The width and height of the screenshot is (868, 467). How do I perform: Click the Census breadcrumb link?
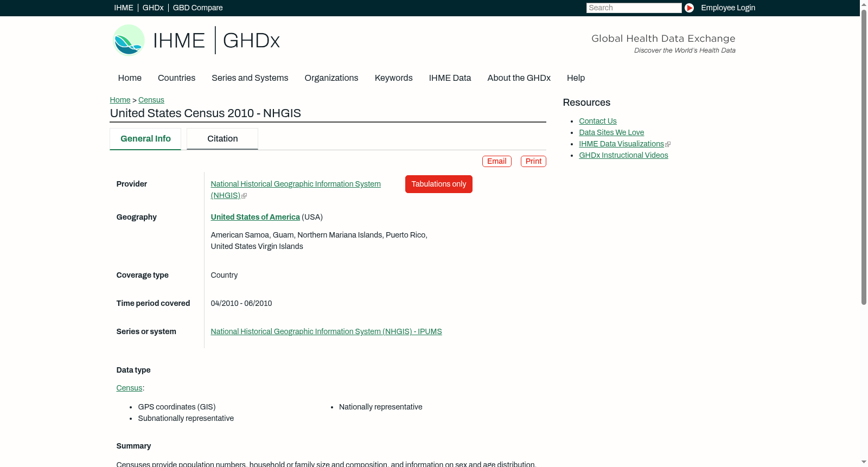click(151, 100)
